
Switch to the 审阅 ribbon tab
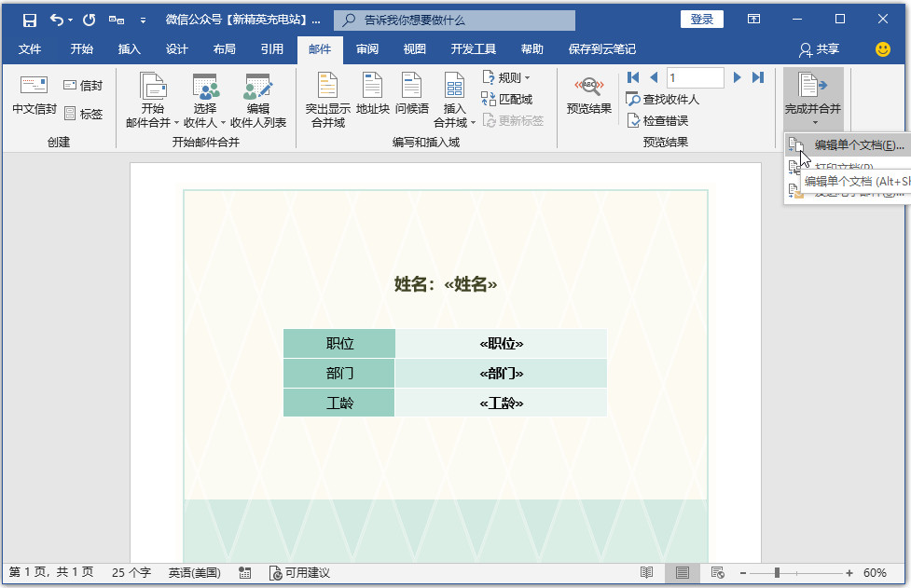[x=366, y=49]
